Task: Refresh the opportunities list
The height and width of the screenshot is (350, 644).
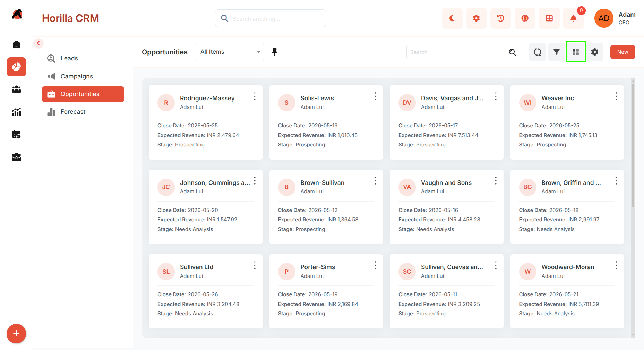Action: 538,52
